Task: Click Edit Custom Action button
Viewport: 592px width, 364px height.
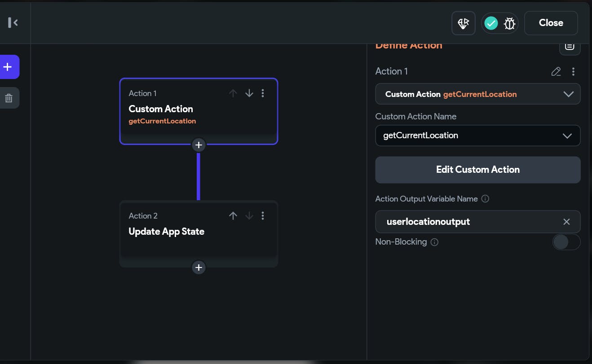Action: tap(478, 170)
